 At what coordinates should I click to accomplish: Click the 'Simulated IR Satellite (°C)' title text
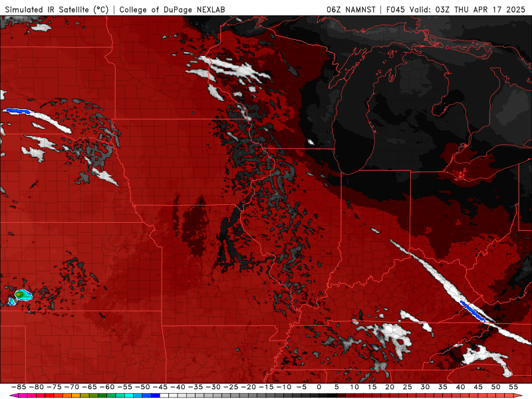57,9
